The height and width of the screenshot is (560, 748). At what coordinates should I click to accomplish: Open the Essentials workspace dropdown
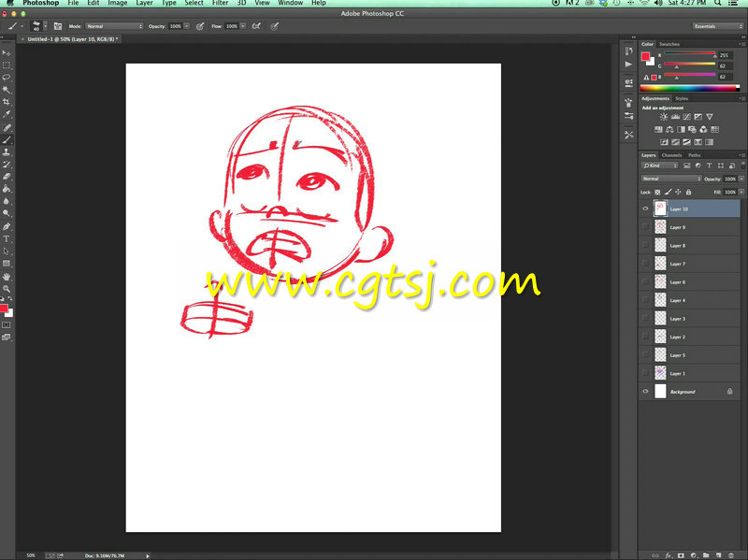718,26
